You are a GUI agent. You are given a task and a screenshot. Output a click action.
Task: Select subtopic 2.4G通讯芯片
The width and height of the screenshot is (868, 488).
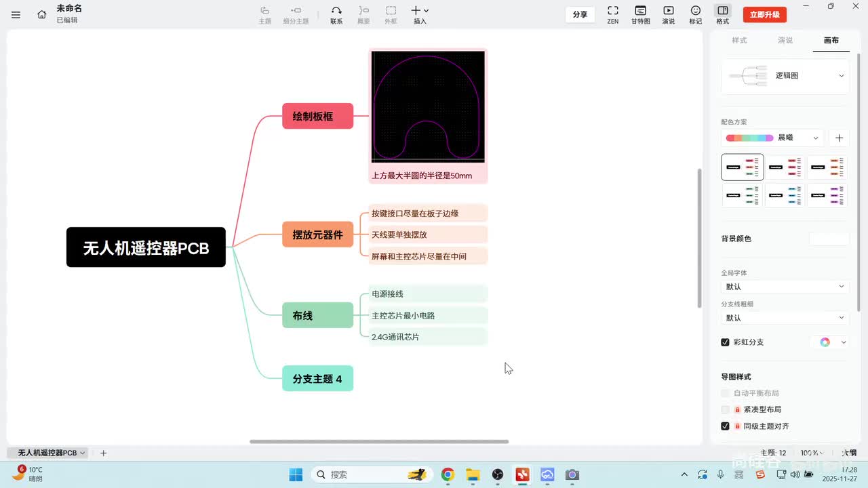point(428,337)
